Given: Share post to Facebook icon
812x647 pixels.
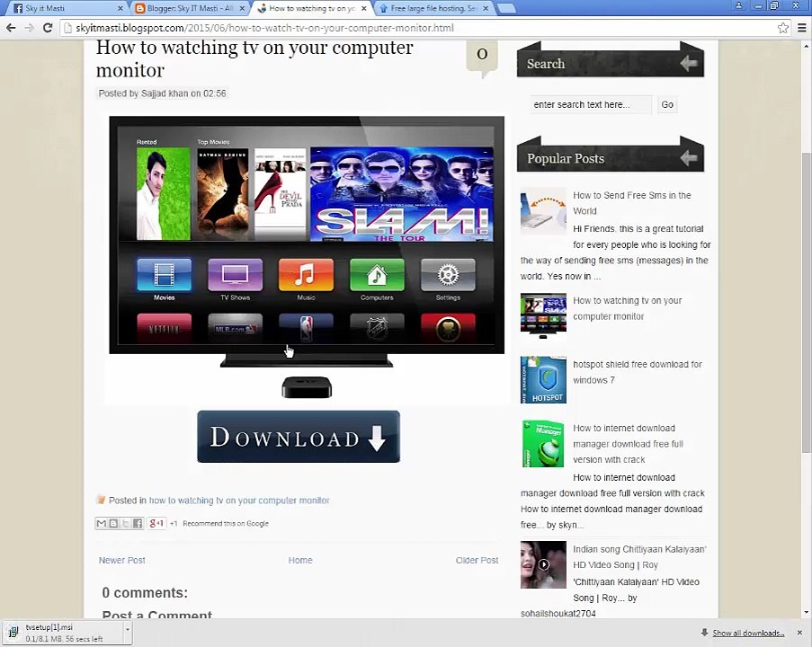Looking at the screenshot, I should [138, 523].
